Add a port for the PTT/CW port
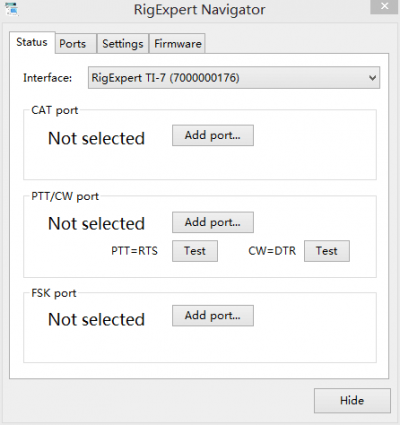Viewport: 400px width, 425px height. pyautogui.click(x=213, y=222)
